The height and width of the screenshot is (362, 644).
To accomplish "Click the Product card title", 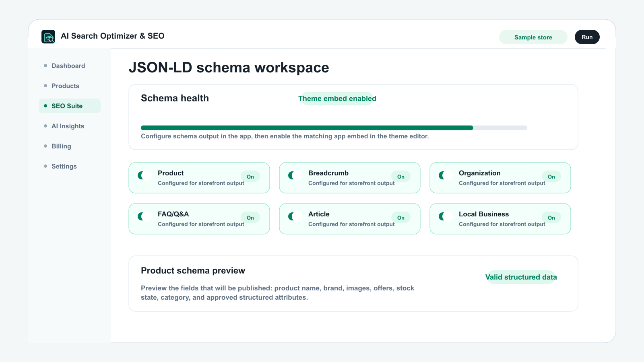I will point(171,173).
